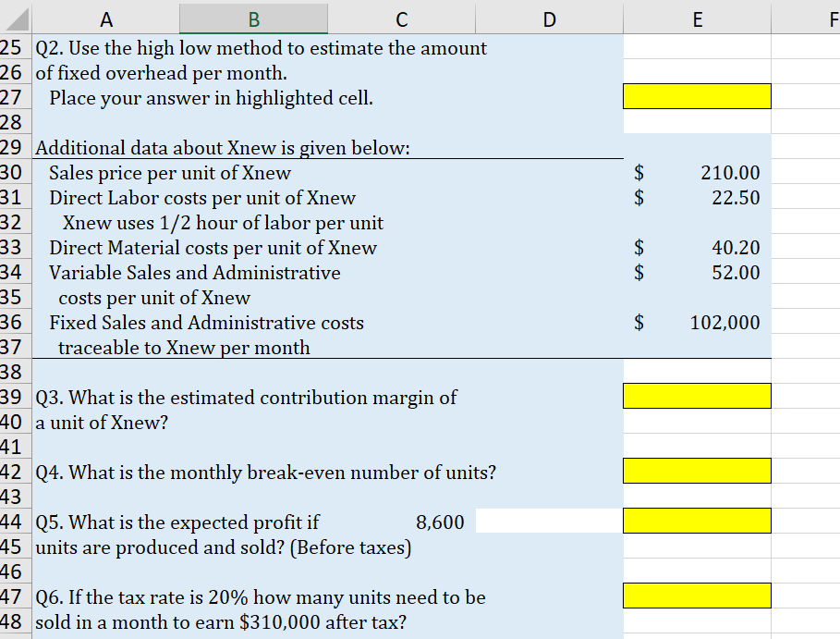Select column A header
The width and height of the screenshot is (840, 639).
pyautogui.click(x=106, y=18)
